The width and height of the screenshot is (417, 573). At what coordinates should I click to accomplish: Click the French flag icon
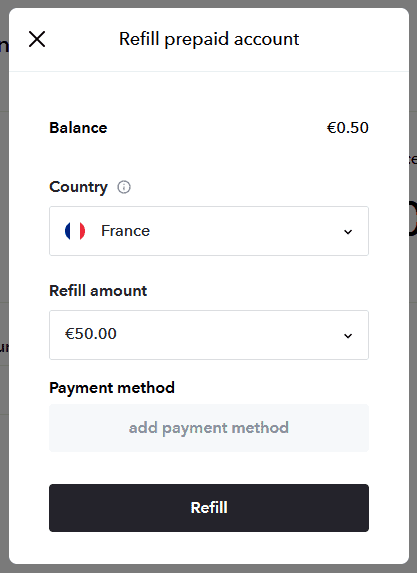click(75, 231)
